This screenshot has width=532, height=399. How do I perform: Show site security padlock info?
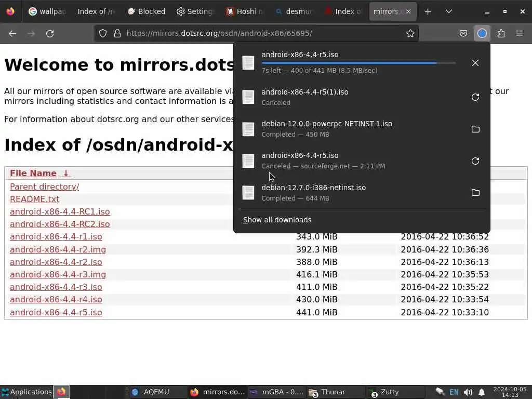[x=117, y=33]
